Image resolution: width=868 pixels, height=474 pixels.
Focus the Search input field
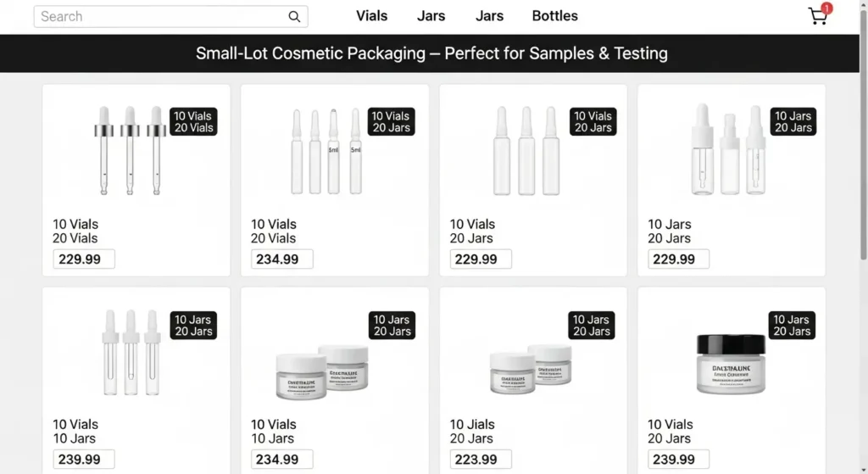pos(161,17)
